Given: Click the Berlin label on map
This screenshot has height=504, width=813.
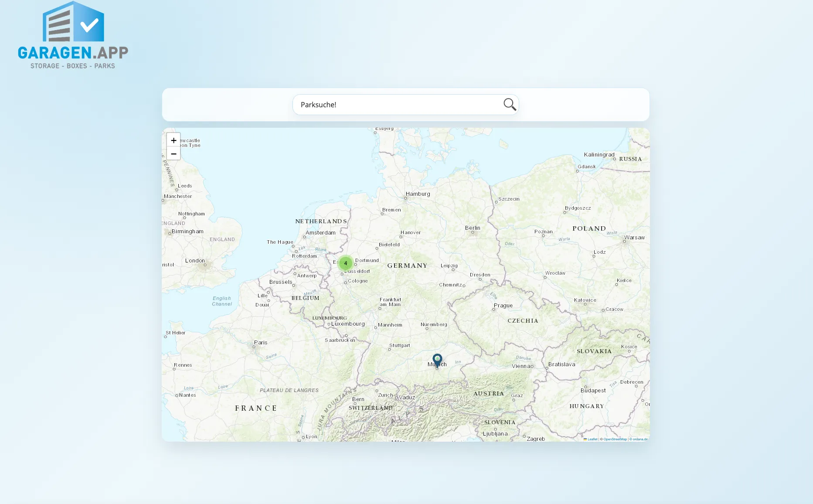Looking at the screenshot, I should tap(473, 228).
